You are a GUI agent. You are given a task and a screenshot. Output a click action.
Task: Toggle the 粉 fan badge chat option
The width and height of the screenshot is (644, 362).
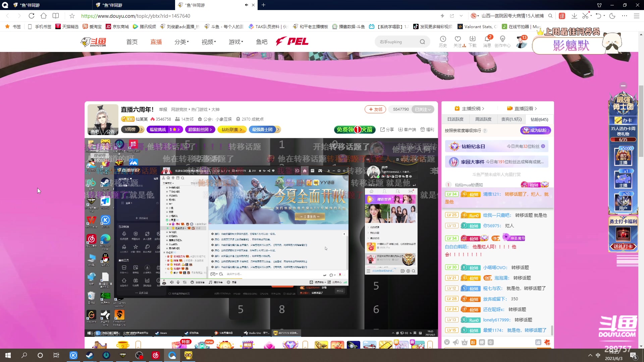(x=473, y=342)
